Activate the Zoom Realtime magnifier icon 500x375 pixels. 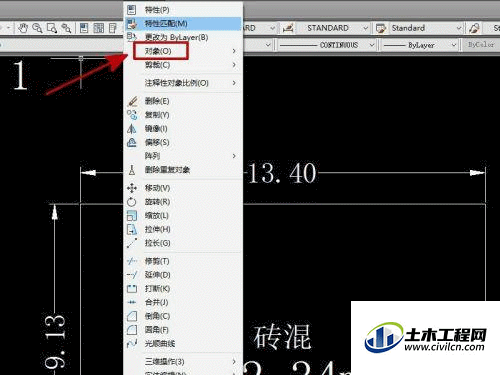point(37,28)
